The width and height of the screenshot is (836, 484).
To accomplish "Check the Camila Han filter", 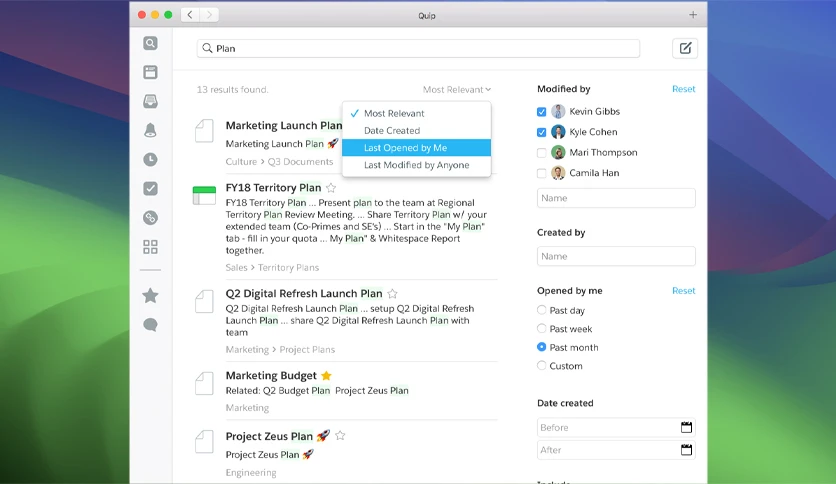I will coord(542,173).
